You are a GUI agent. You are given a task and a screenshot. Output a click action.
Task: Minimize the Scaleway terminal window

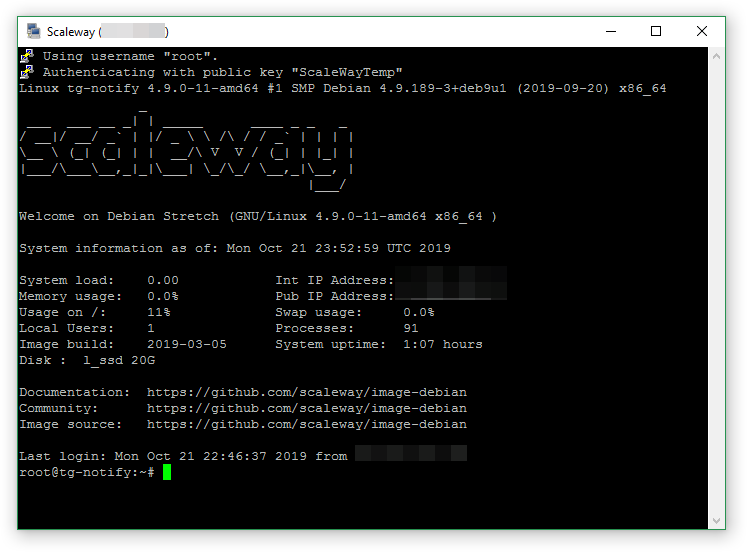[x=611, y=31]
